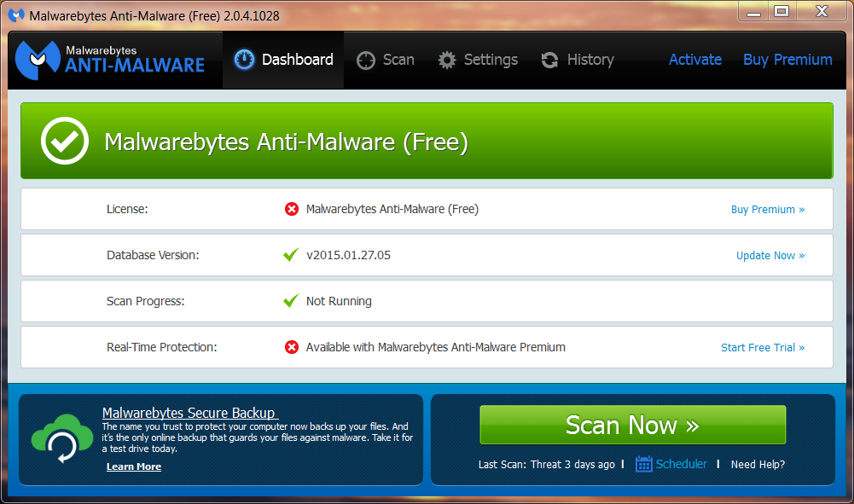Click the green cloud backup icon
This screenshot has width=854, height=504.
click(62, 438)
